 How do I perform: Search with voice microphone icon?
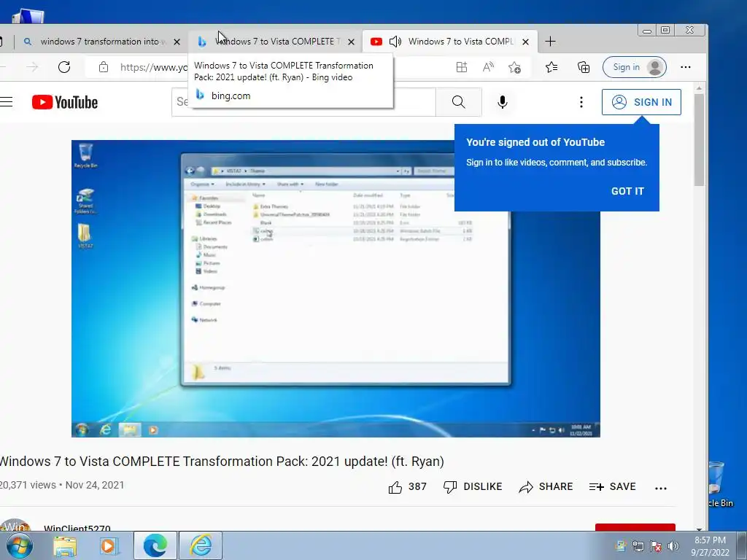tap(502, 102)
